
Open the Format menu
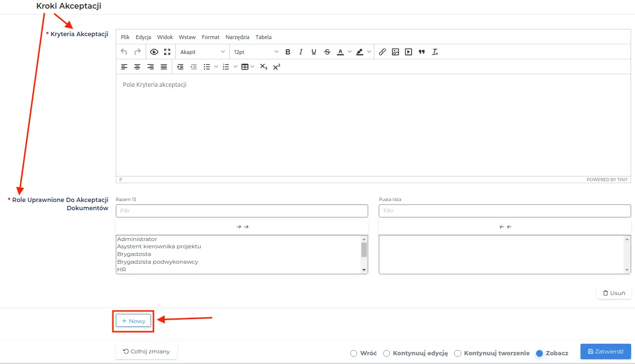(210, 37)
